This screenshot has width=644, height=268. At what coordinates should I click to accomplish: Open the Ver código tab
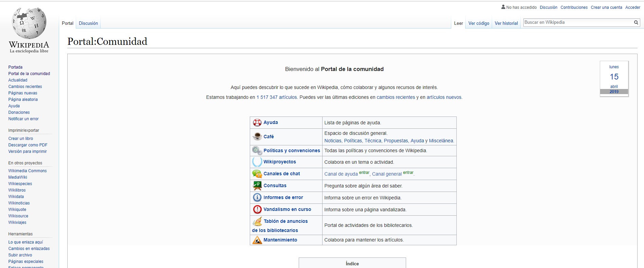(479, 23)
